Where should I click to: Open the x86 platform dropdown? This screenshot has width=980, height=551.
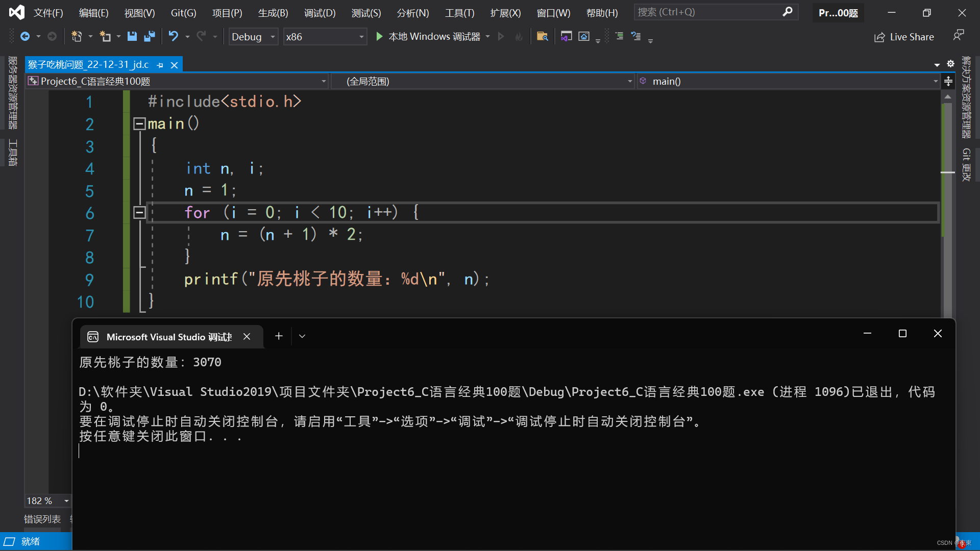click(x=361, y=37)
